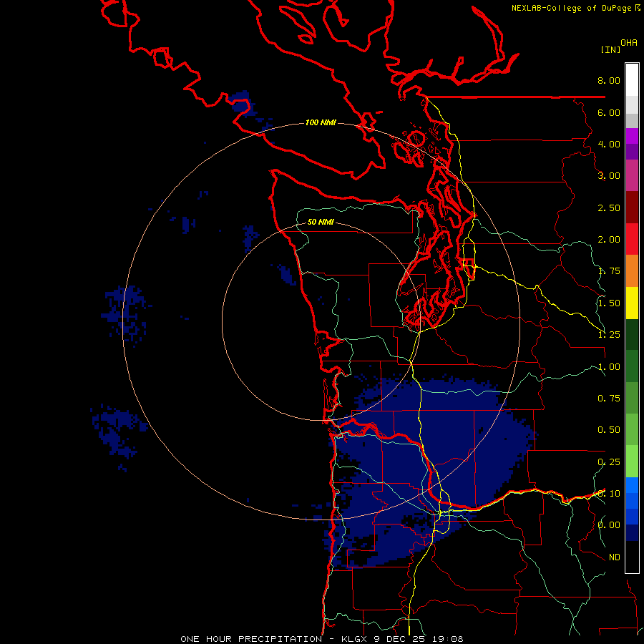Select the bright red swatch beside 2.00
This screenshot has height=644, width=644.
(x=632, y=239)
